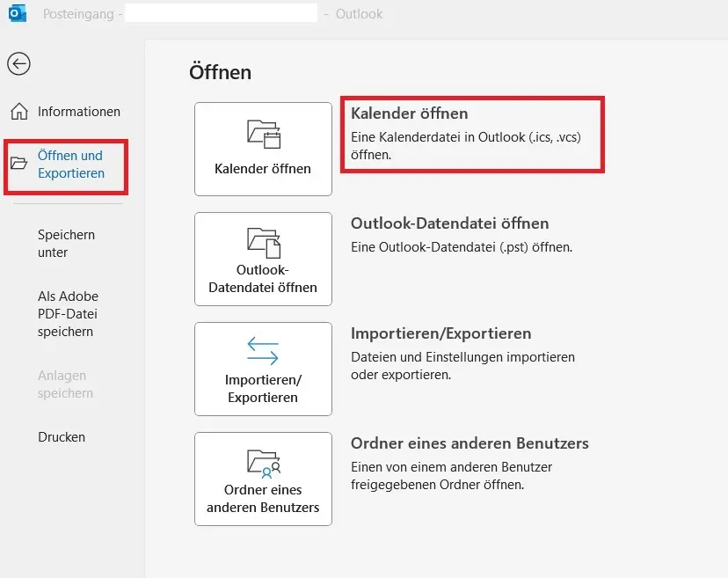Open a shared folder of another user
Screen dimensions: 728x578
(x=261, y=478)
